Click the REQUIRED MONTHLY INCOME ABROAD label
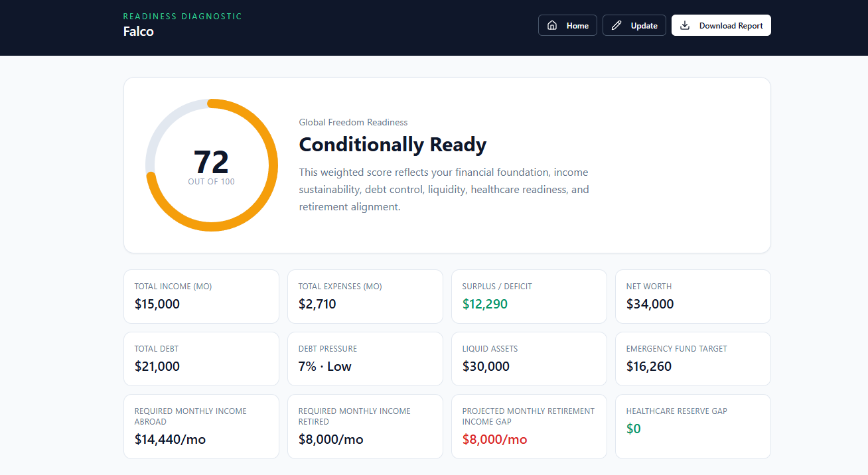The image size is (868, 475). 190,417
